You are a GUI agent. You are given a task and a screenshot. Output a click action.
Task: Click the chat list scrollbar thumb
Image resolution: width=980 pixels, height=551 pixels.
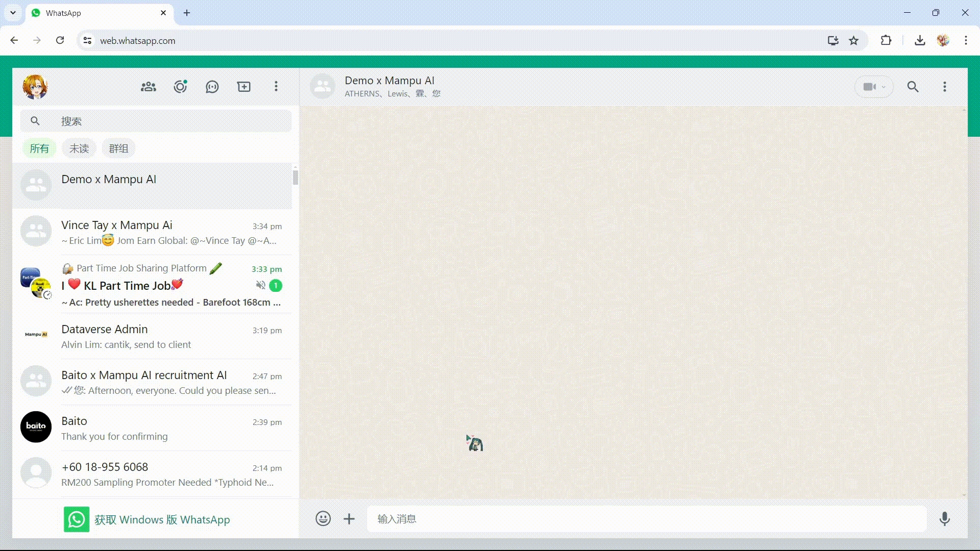[295, 178]
